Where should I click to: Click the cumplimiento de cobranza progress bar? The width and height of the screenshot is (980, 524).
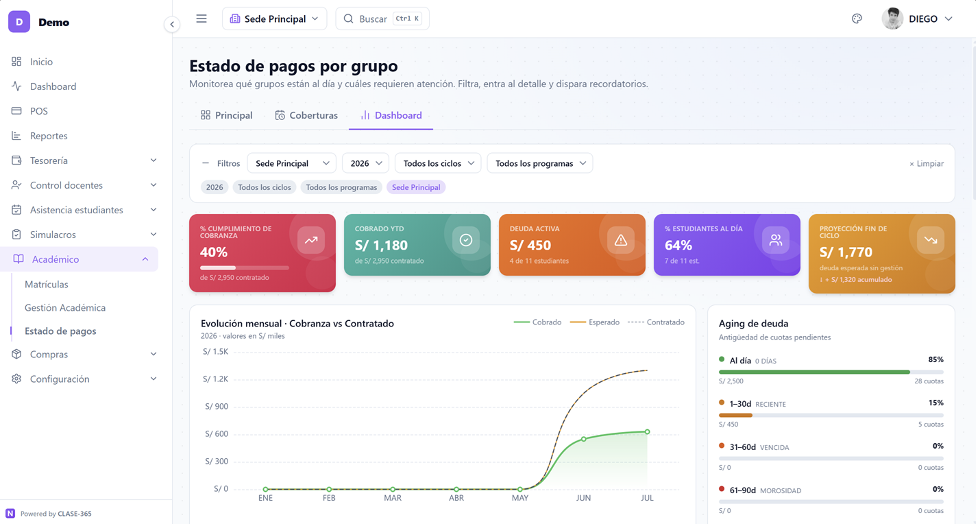[x=245, y=267]
